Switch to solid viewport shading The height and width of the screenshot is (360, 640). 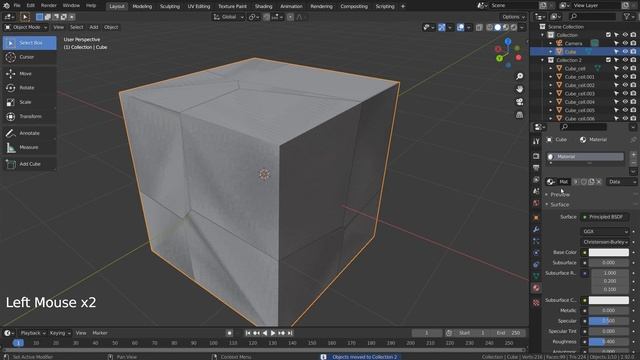click(x=498, y=27)
